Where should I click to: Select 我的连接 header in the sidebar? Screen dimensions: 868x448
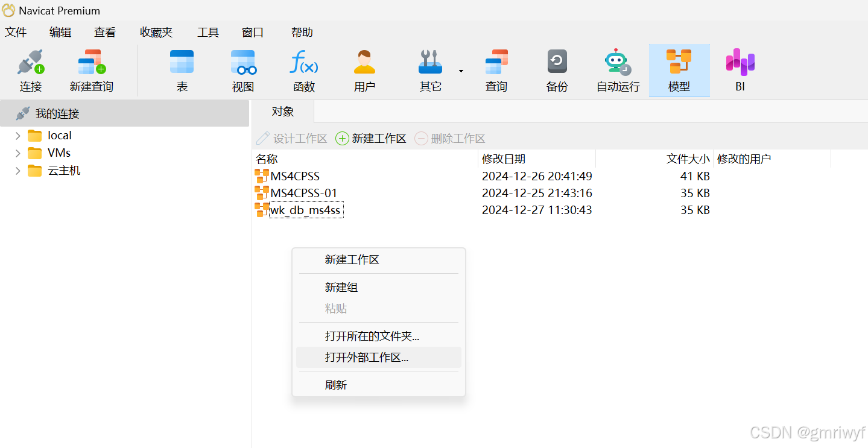(x=124, y=113)
